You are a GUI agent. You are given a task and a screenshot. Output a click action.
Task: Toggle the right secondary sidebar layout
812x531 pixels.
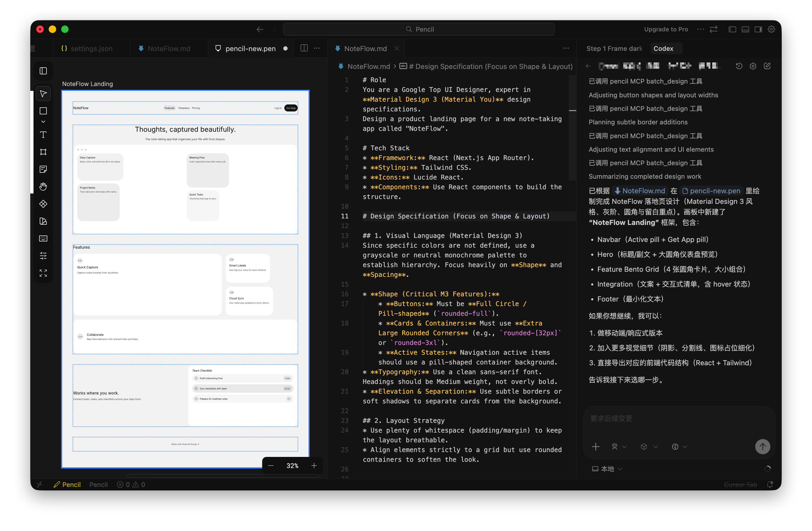coord(758,29)
